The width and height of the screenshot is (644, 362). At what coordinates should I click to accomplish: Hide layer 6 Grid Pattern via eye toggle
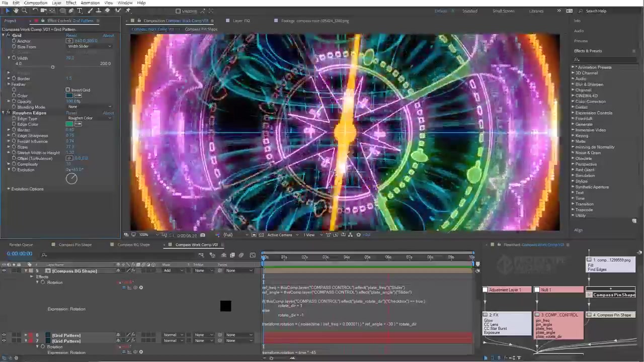click(4, 335)
